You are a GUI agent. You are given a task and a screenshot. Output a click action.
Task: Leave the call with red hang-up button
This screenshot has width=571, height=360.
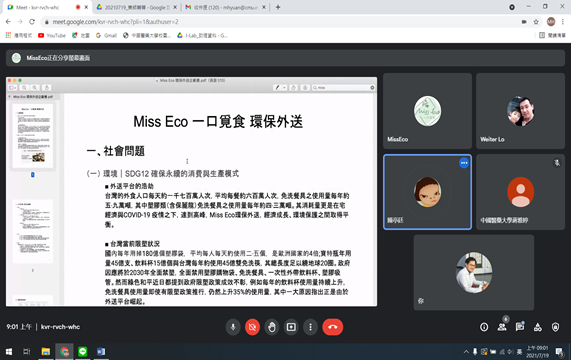click(332, 327)
